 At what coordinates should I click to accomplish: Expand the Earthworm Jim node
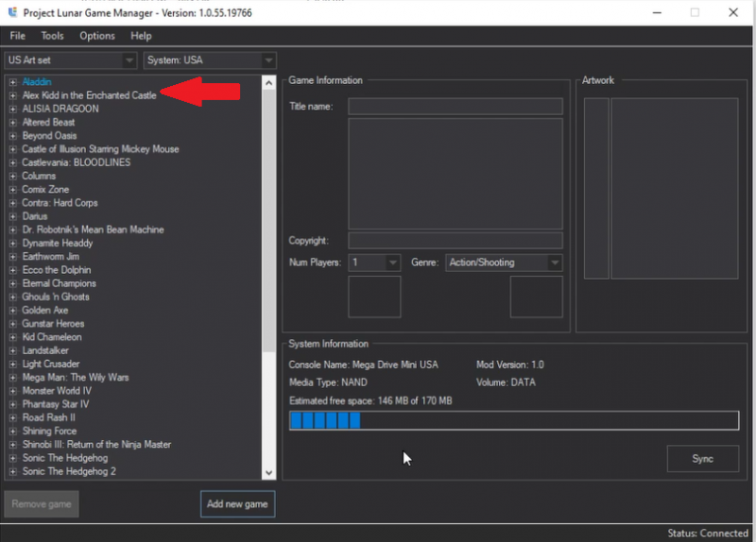[12, 257]
